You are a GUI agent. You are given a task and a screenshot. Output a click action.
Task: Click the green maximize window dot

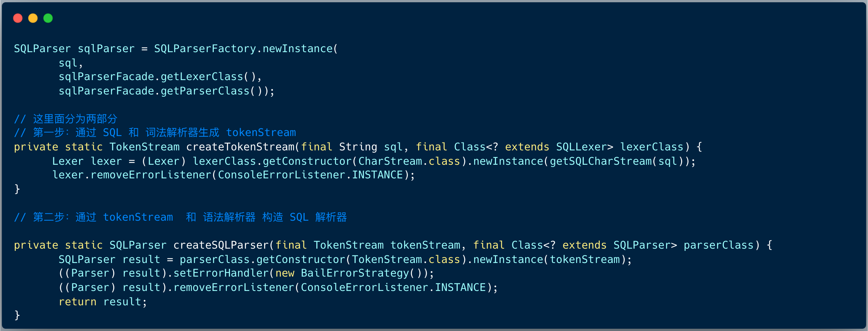coord(48,18)
